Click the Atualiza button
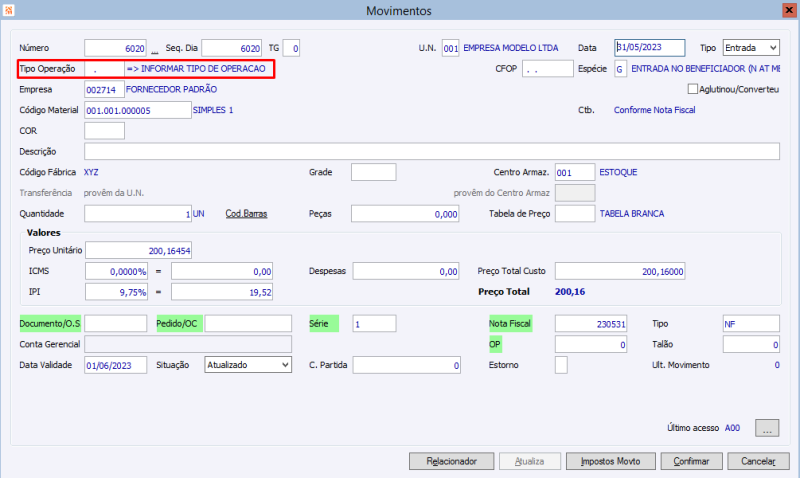Viewport: 800px width, 478px height. (530, 461)
